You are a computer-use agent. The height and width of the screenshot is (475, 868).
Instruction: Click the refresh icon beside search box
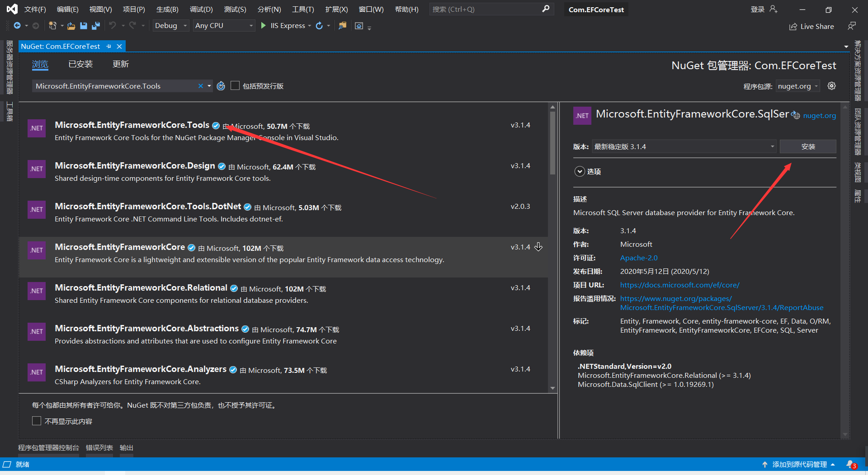click(x=221, y=86)
